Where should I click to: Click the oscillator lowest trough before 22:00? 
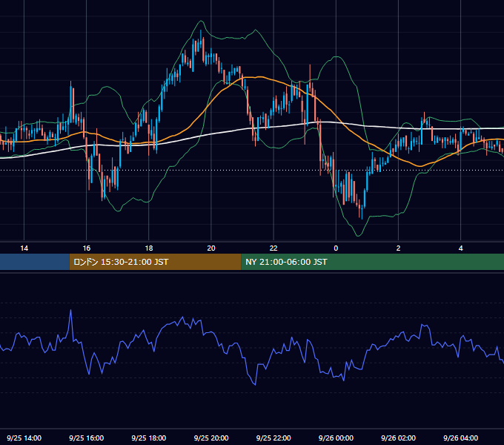coord(255,384)
